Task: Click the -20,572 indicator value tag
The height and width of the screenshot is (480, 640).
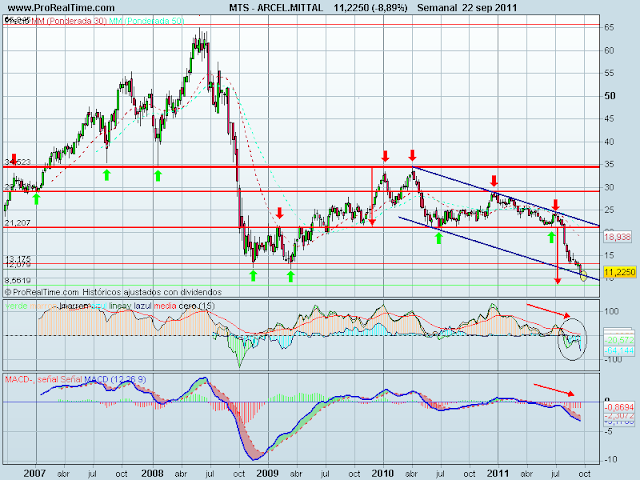Action: pyautogui.click(x=620, y=340)
